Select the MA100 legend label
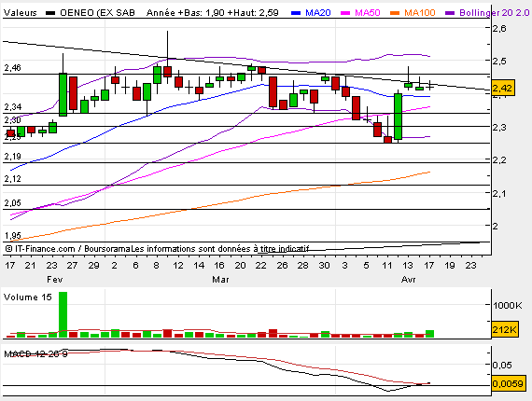This screenshot has width=532, height=401. (x=420, y=13)
